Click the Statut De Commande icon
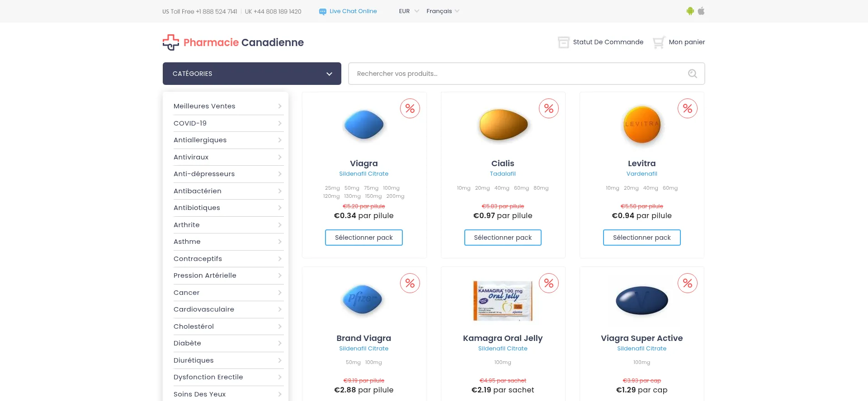The height and width of the screenshot is (401, 868). pyautogui.click(x=563, y=42)
